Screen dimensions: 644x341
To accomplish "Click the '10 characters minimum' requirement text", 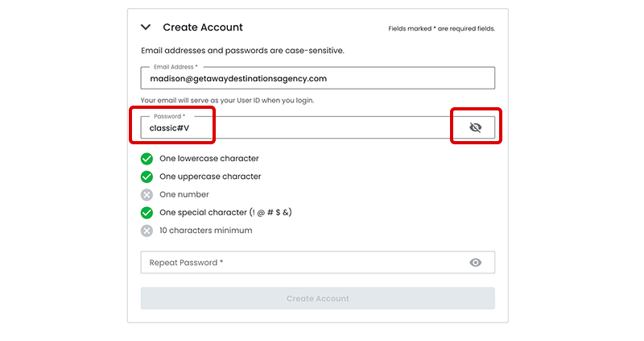I will [x=205, y=231].
